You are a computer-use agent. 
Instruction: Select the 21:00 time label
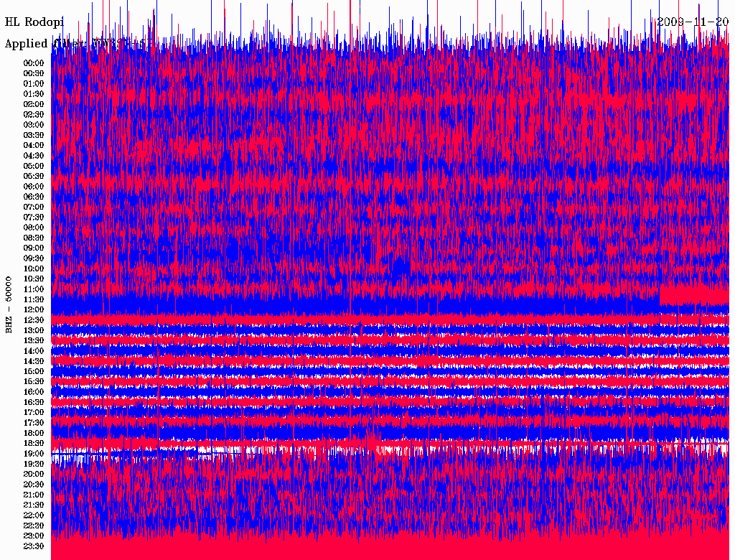pyautogui.click(x=34, y=495)
